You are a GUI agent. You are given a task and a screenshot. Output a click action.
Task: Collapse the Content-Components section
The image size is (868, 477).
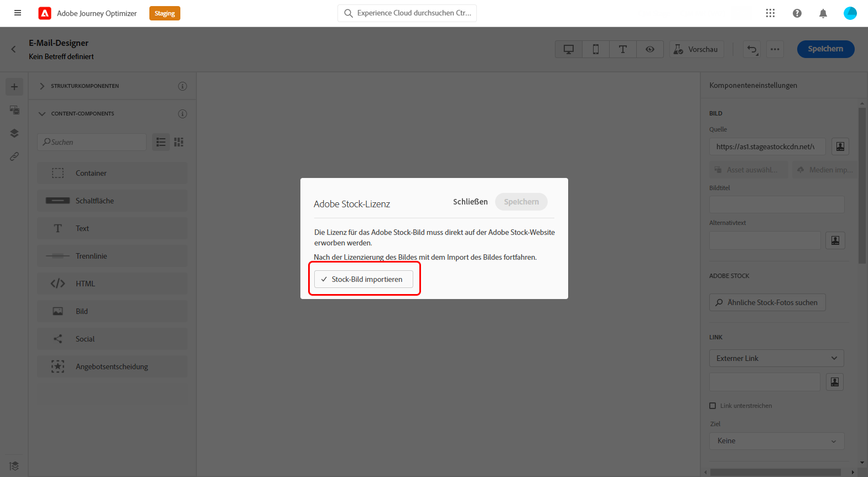click(42, 114)
